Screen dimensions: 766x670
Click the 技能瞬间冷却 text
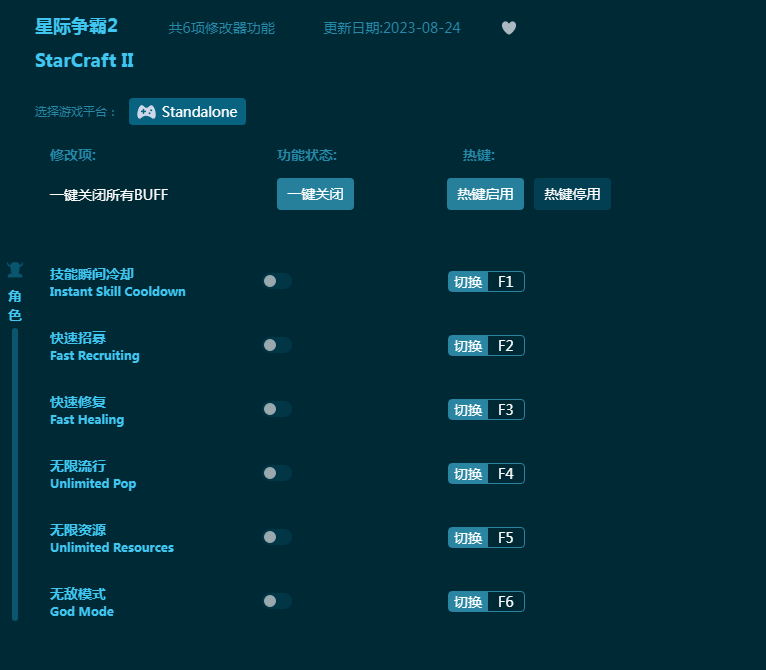point(92,274)
